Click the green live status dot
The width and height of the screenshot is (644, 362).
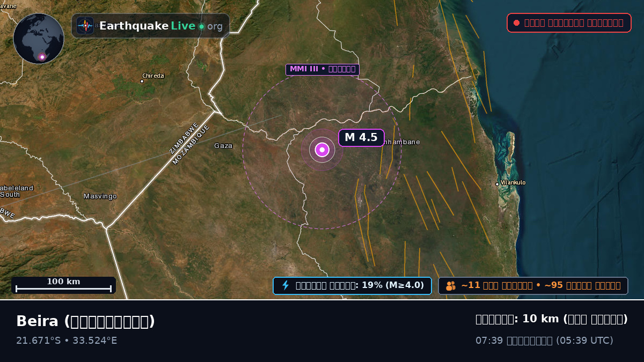point(201,26)
